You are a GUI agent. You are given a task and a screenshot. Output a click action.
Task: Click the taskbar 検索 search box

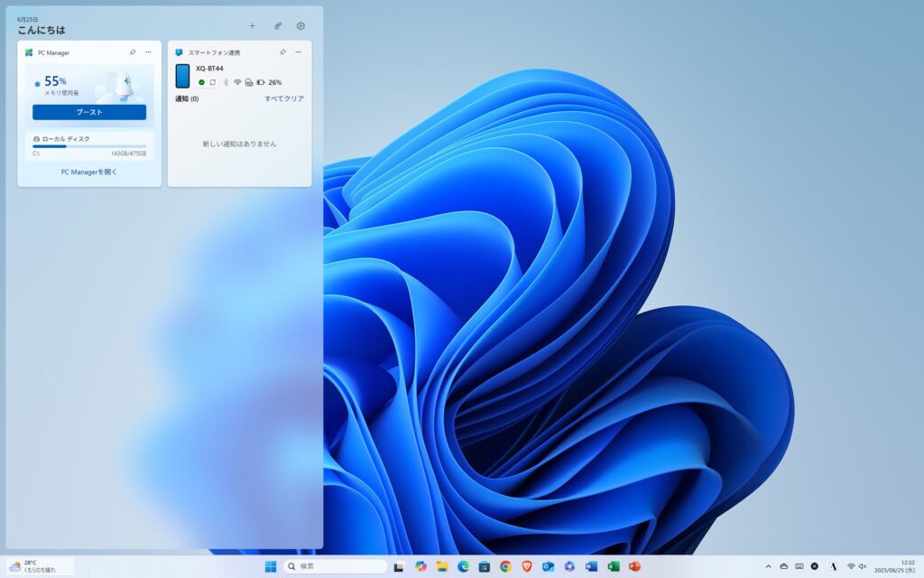[x=335, y=567]
